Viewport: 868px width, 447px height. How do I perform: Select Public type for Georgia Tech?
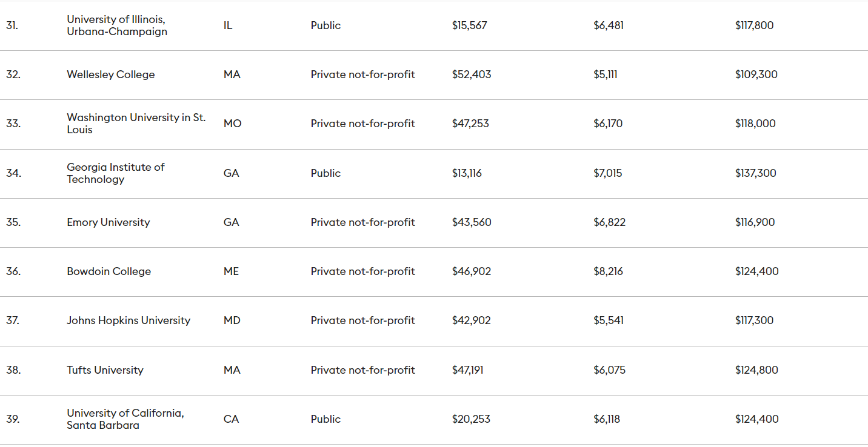tap(326, 173)
